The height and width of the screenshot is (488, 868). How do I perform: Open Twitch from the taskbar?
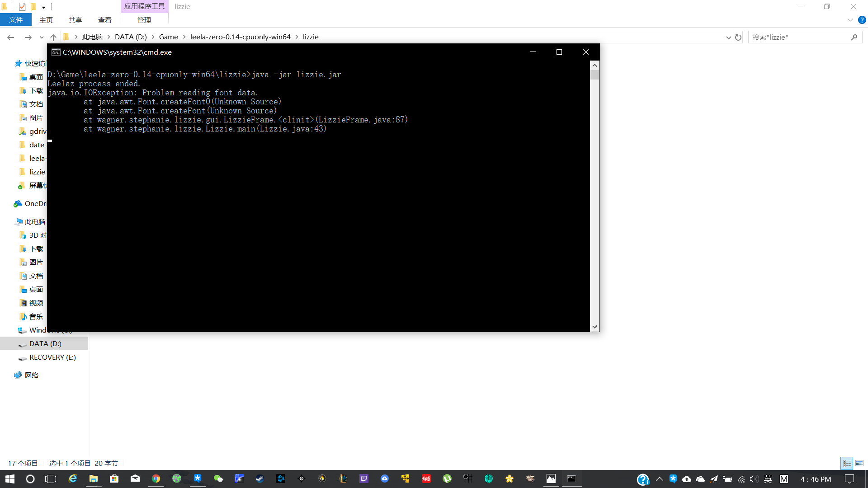pyautogui.click(x=364, y=479)
